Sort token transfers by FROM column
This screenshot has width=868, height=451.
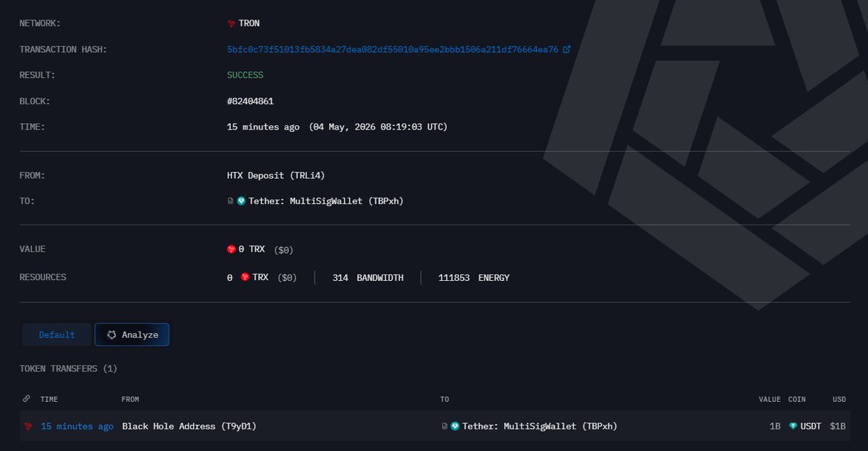[x=130, y=399]
